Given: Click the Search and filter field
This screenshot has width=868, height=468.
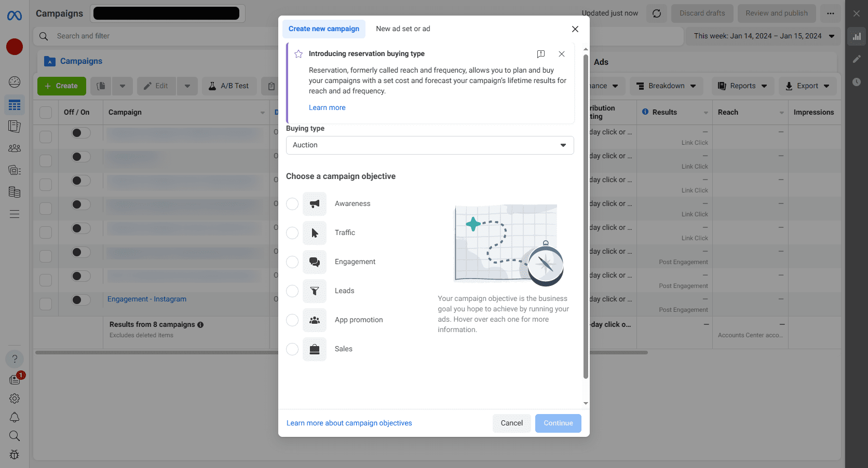Looking at the screenshot, I should pos(130,36).
